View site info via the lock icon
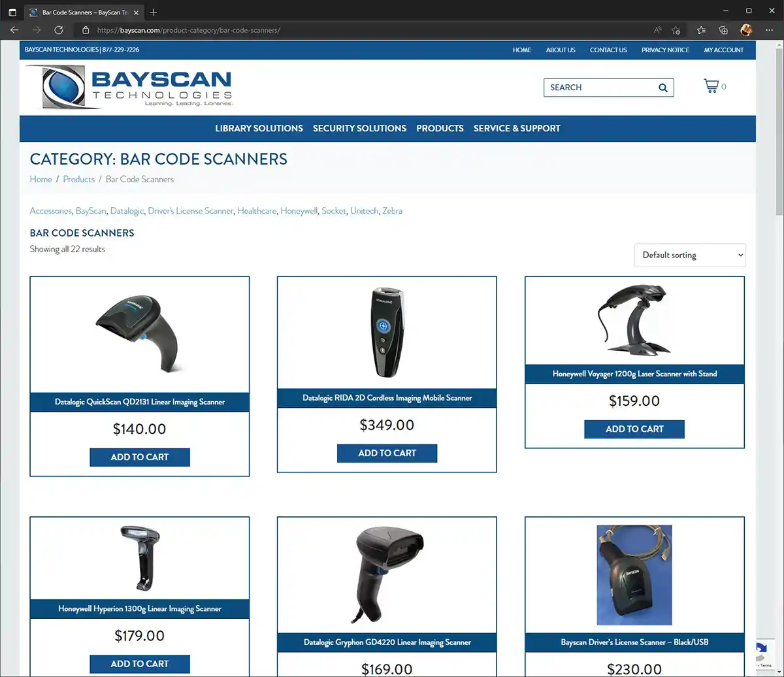The image size is (784, 677). pos(85,30)
